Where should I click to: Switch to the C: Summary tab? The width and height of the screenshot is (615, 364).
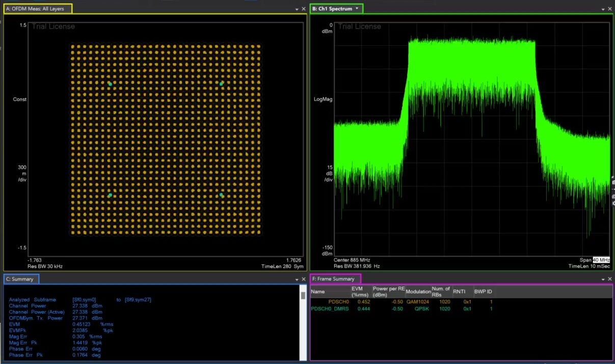pos(21,279)
